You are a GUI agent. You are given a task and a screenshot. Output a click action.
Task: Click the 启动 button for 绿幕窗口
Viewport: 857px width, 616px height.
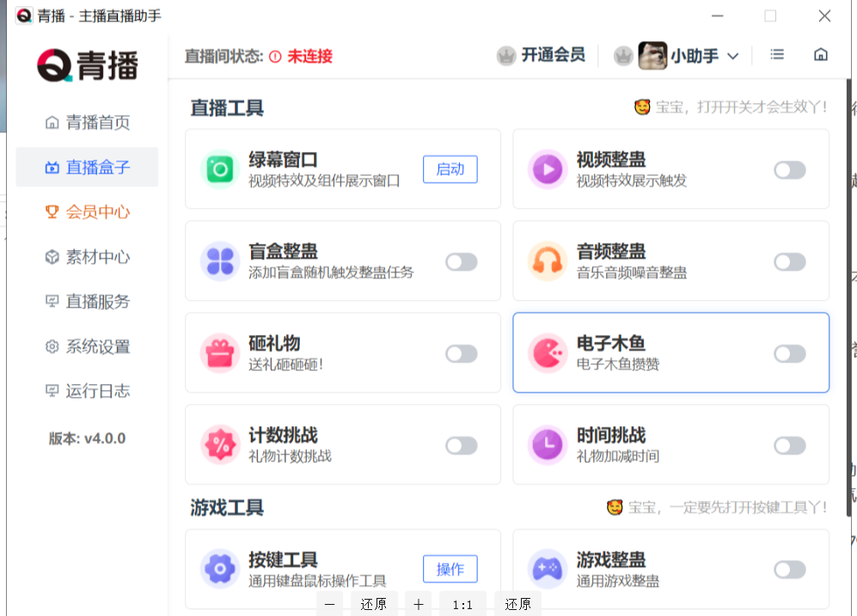click(450, 169)
